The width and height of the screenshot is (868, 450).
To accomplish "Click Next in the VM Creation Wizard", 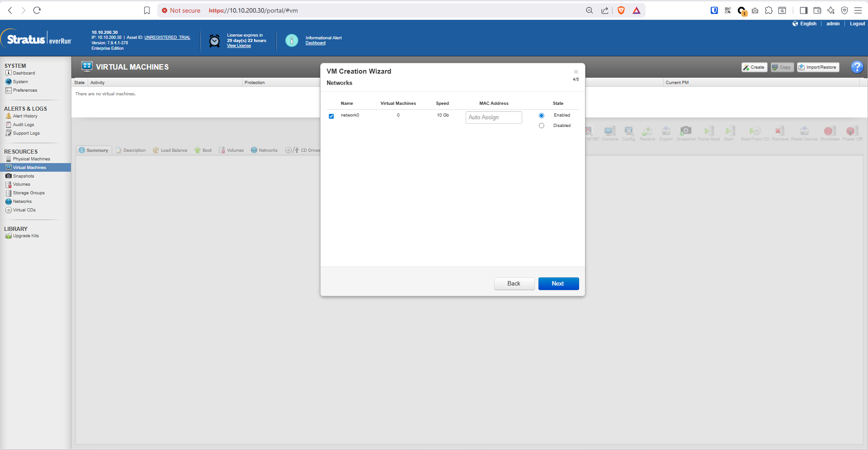I will tap(558, 284).
